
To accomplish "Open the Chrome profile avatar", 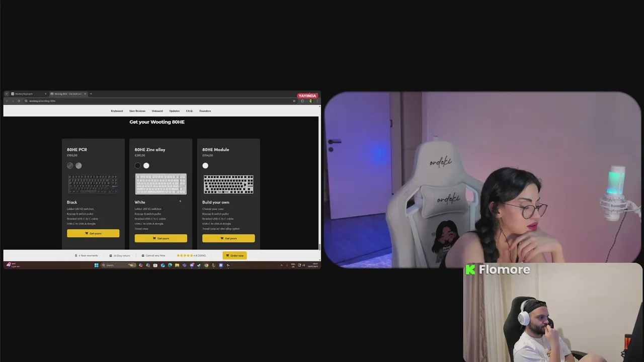I will tap(310, 101).
